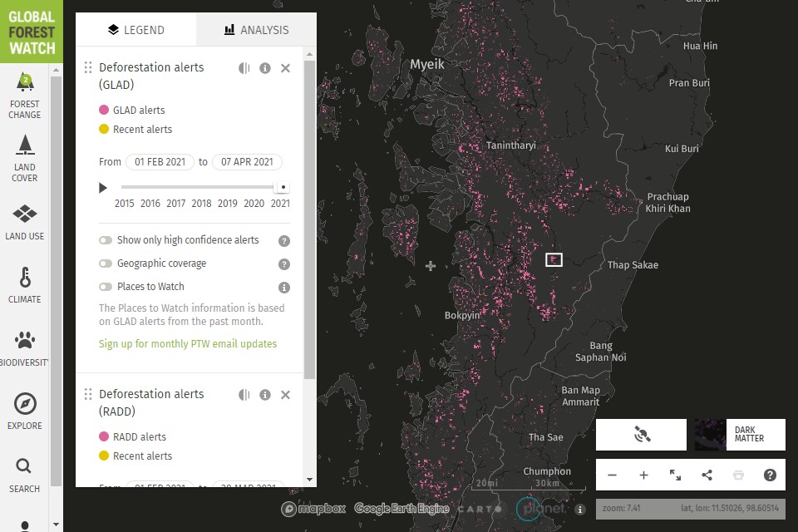798x532 pixels.
Task: Show info about Places to Watch
Action: (284, 288)
